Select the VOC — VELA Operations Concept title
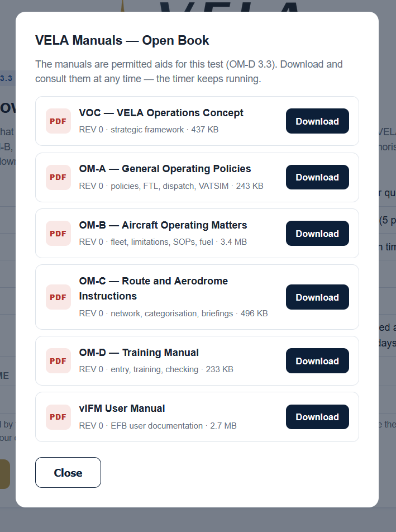396x532 pixels. click(x=161, y=113)
